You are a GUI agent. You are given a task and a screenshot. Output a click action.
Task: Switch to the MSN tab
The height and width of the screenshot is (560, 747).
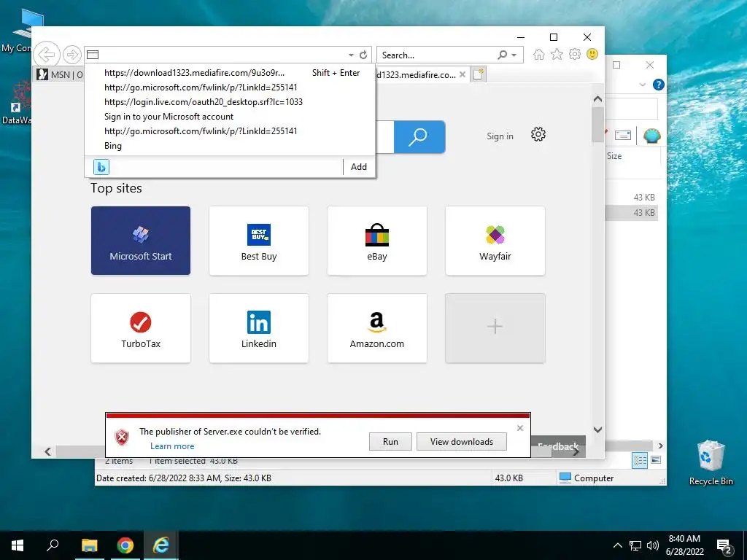(x=60, y=74)
